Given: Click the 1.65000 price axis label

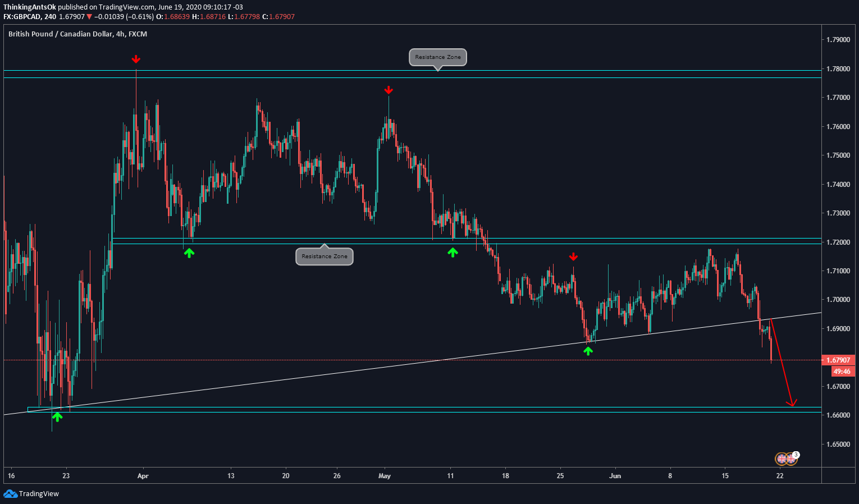Looking at the screenshot, I should [838, 445].
